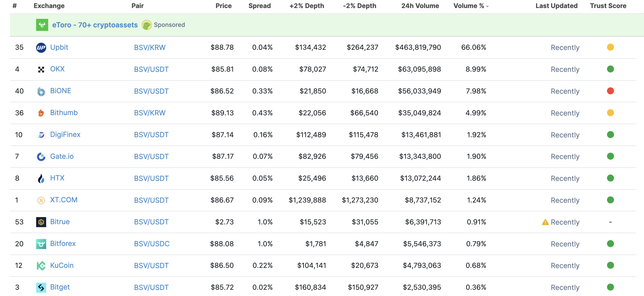Click the Bithumb exchange logo icon

pyautogui.click(x=41, y=113)
